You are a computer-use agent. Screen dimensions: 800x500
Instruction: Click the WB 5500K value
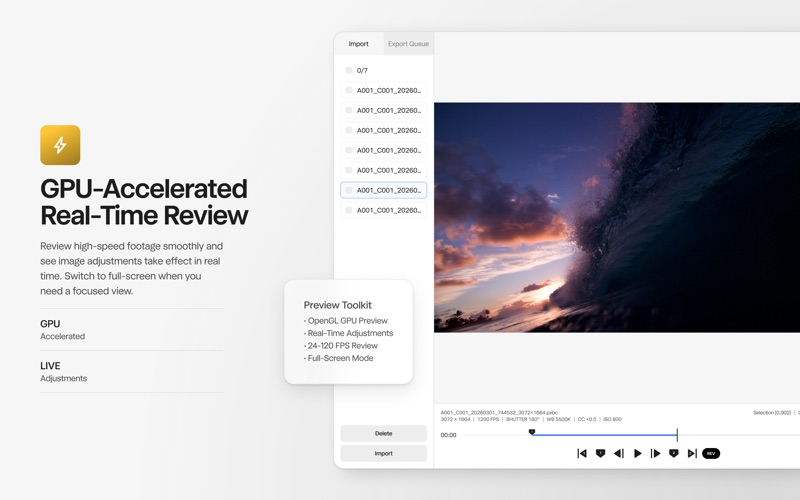coord(558,419)
